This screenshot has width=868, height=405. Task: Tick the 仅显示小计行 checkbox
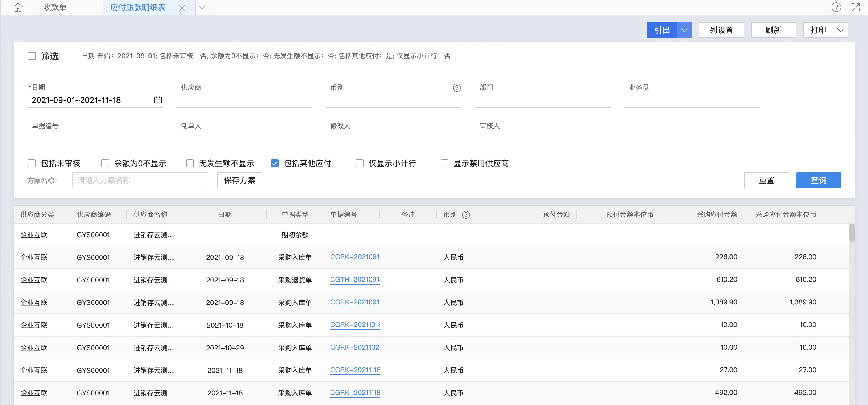pos(360,163)
